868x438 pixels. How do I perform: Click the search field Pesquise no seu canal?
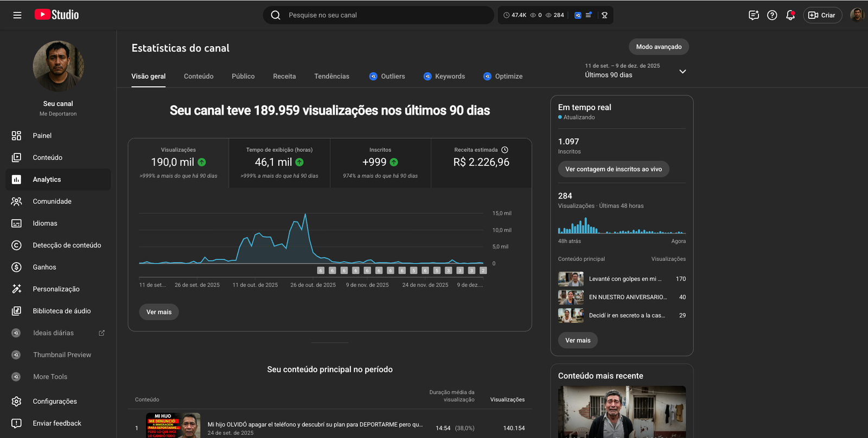[380, 15]
